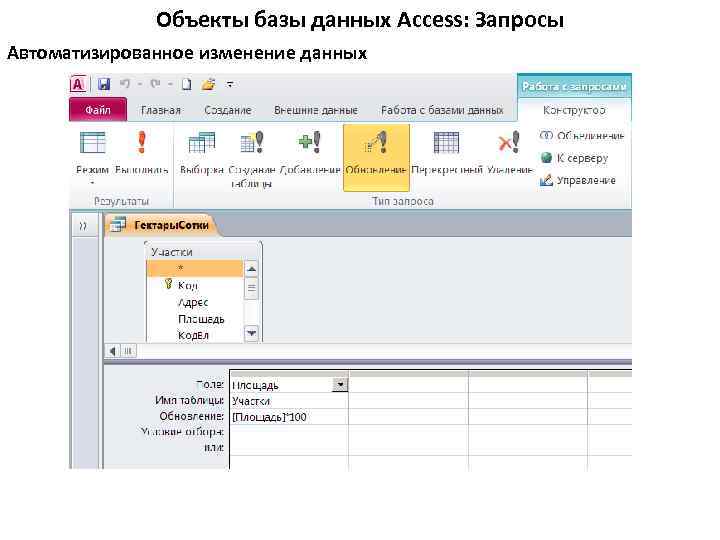The height and width of the screenshot is (540, 720).
Task: Switch to the Создание ribbon tab
Action: click(x=228, y=110)
